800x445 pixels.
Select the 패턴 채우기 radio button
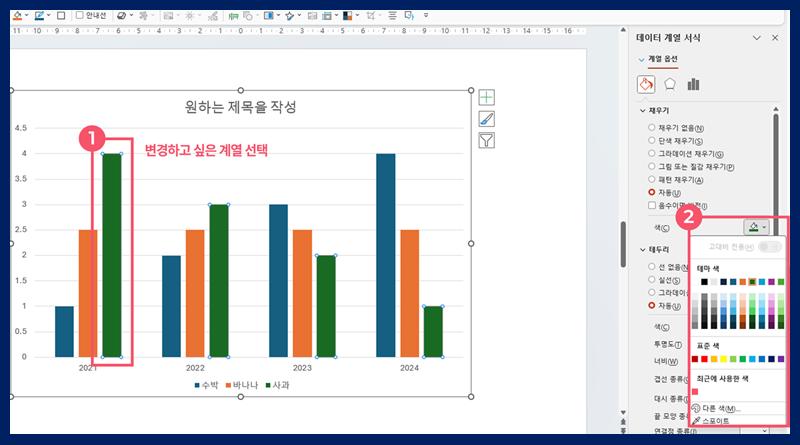(x=652, y=179)
